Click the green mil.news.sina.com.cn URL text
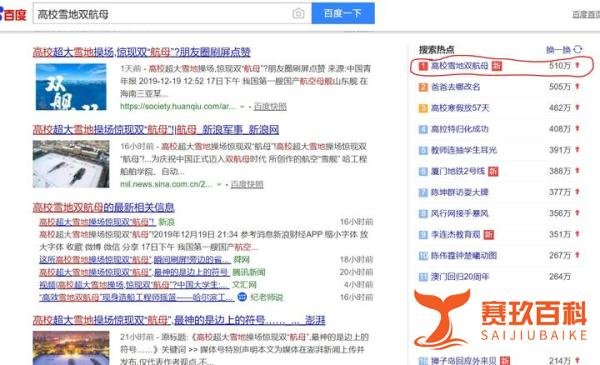This screenshot has width=600, height=365. tap(166, 184)
